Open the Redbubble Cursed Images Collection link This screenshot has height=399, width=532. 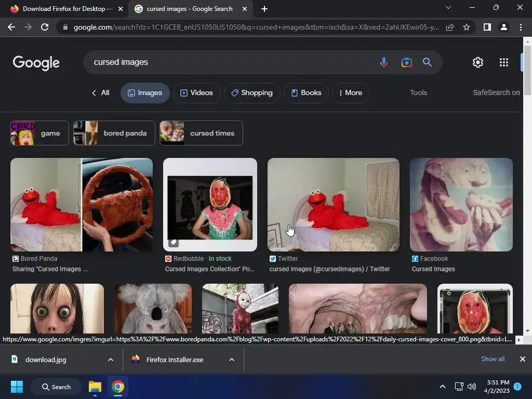pos(209,269)
